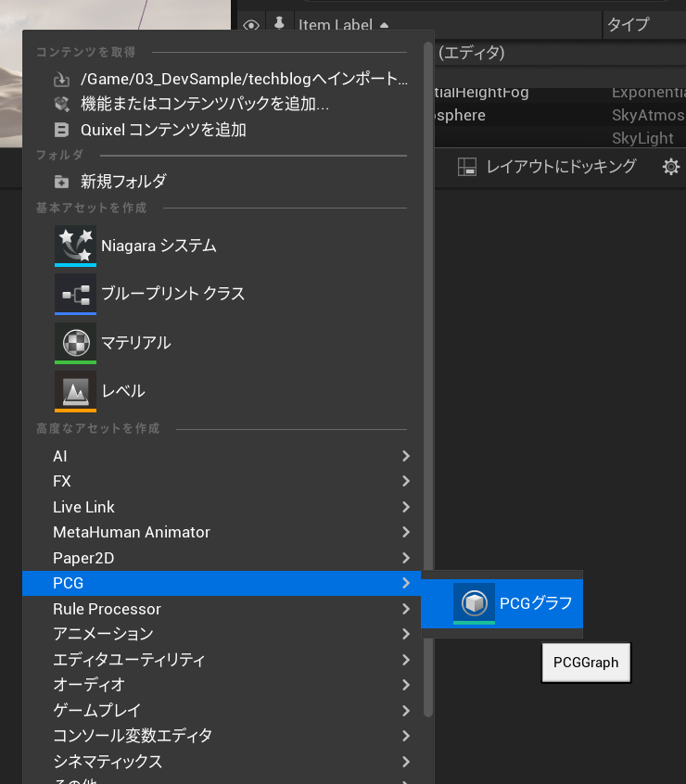The height and width of the screenshot is (784, 686).
Task: Expand the Paper2D submenu
Action: [x=222, y=558]
